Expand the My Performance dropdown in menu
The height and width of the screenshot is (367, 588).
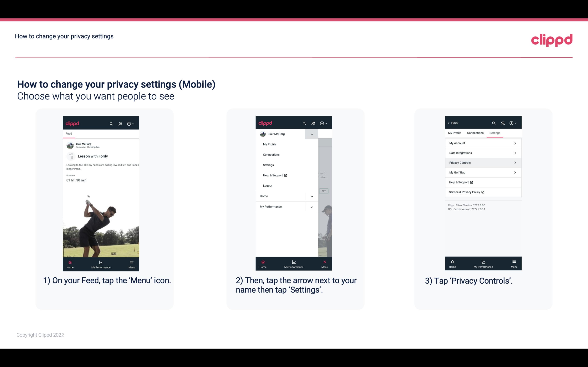pyautogui.click(x=311, y=207)
